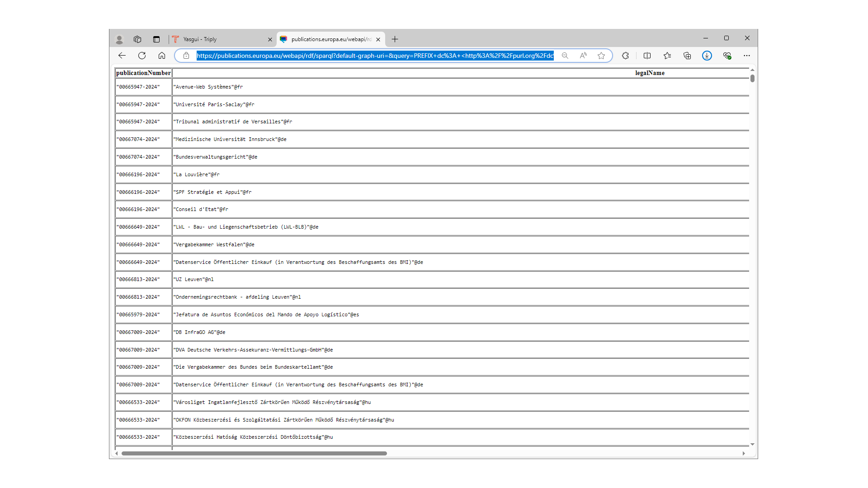Go back to the previous page

pyautogui.click(x=122, y=56)
